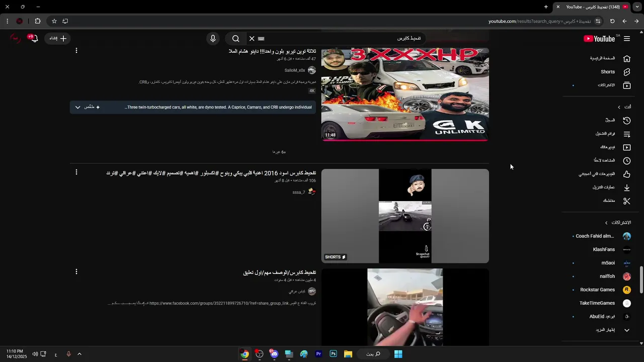Screen dimensions: 644x362
Task: Expand the '6+ غيرها' more results link
Action: pos(279,152)
